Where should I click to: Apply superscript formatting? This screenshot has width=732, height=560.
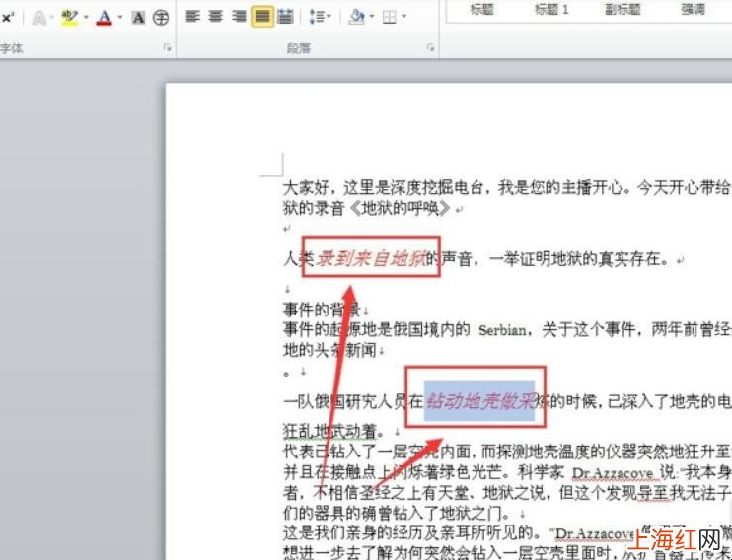(x=8, y=18)
